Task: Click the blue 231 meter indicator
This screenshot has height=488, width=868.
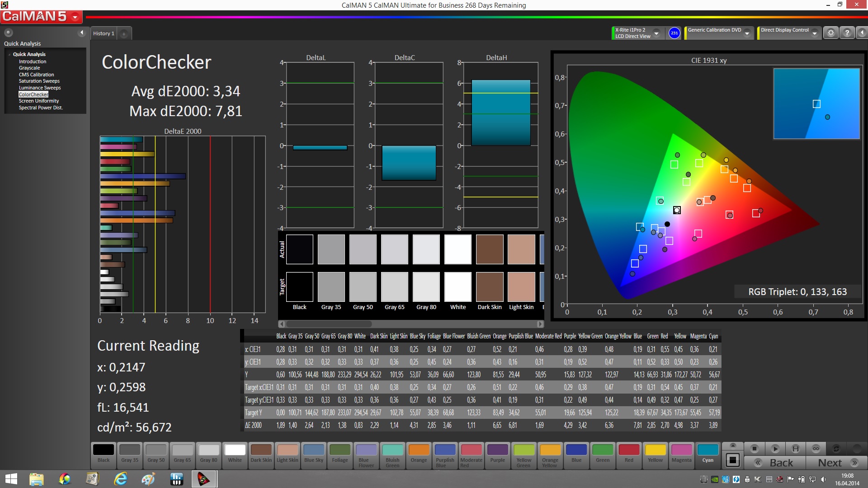Action: tap(674, 33)
